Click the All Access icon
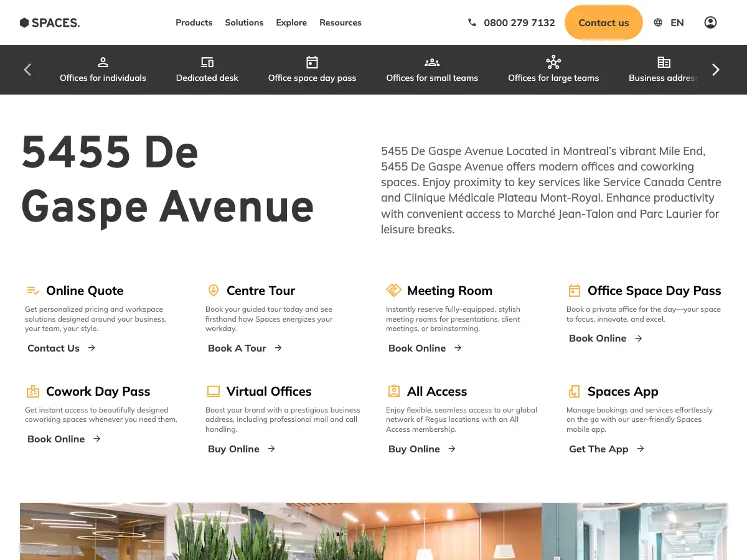This screenshot has height=560, width=747. 394,391
